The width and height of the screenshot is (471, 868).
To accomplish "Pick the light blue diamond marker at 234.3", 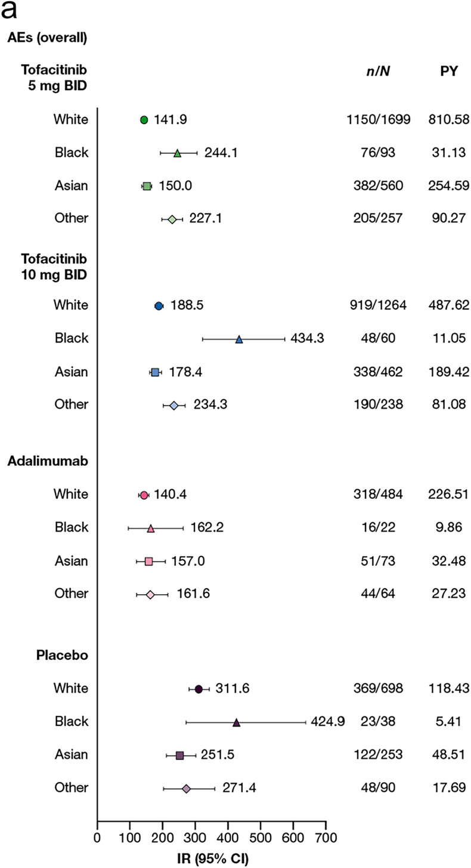I will pyautogui.click(x=173, y=406).
